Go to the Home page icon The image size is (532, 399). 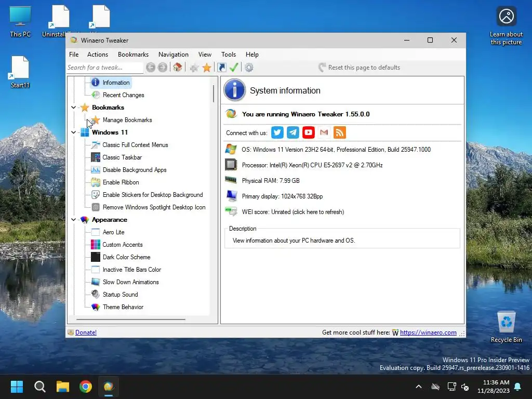pyautogui.click(x=178, y=68)
